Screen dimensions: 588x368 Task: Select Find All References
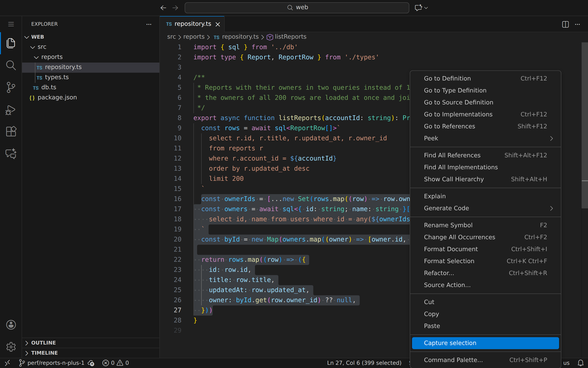click(485, 155)
